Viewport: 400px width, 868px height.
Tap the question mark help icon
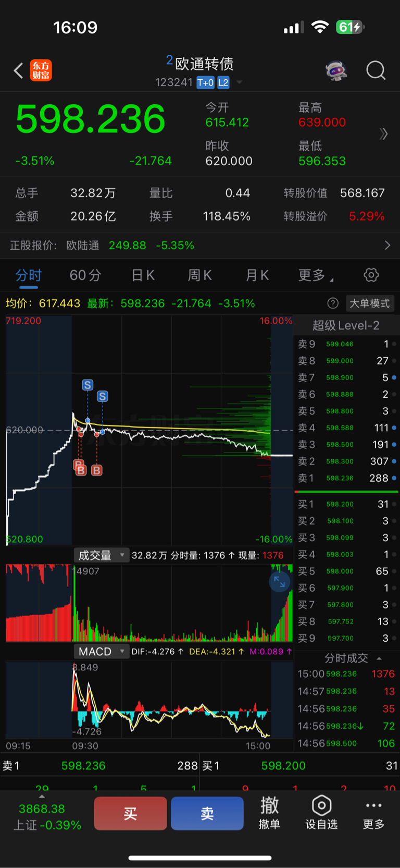[333, 303]
